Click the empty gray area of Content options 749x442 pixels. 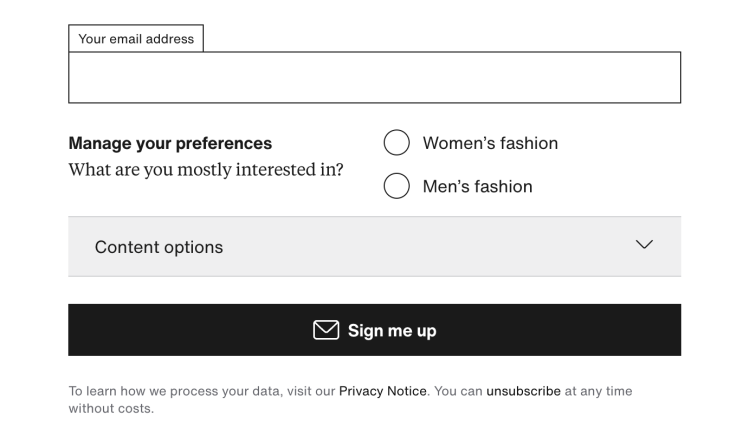430,247
